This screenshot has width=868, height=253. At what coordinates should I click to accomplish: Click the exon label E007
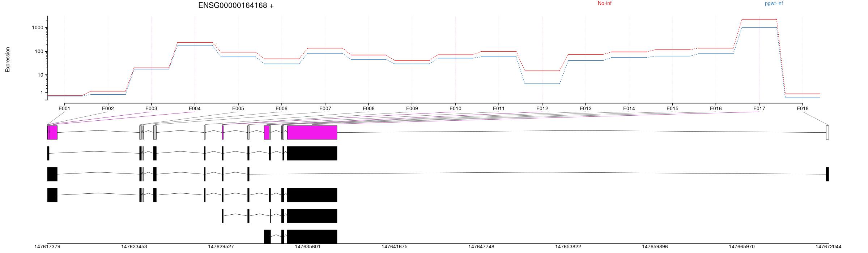click(x=325, y=108)
